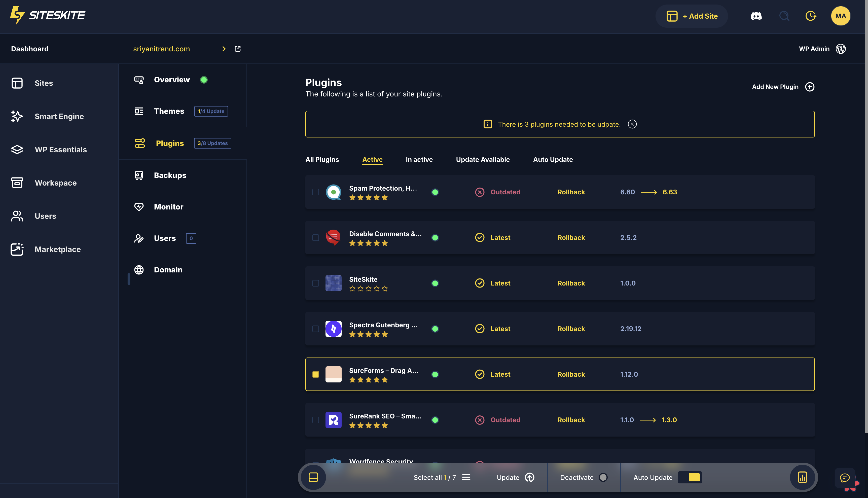Toggle the Auto Update switch
Viewport: 868px width, 498px height.
click(690, 477)
